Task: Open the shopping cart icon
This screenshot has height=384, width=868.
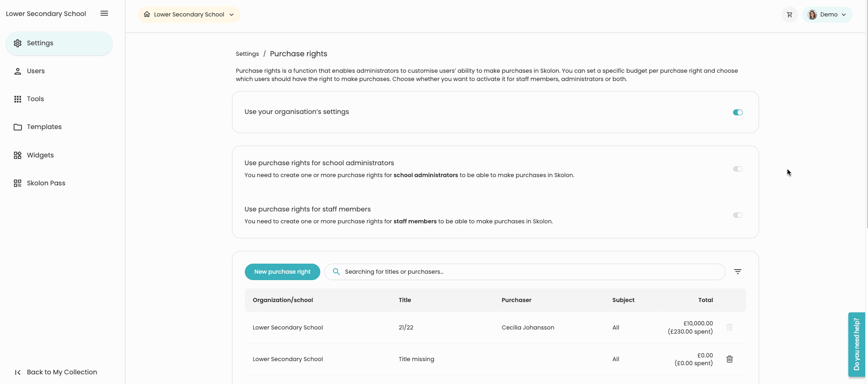Action: (789, 15)
